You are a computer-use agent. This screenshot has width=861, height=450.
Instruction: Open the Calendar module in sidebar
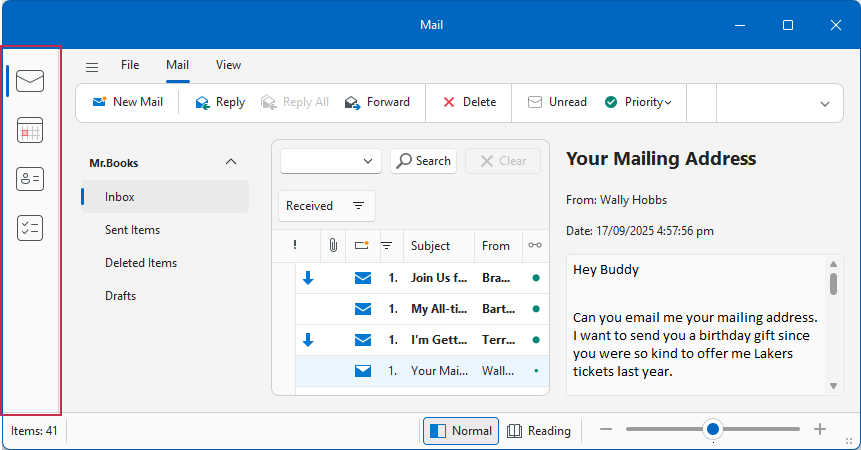coord(30,130)
